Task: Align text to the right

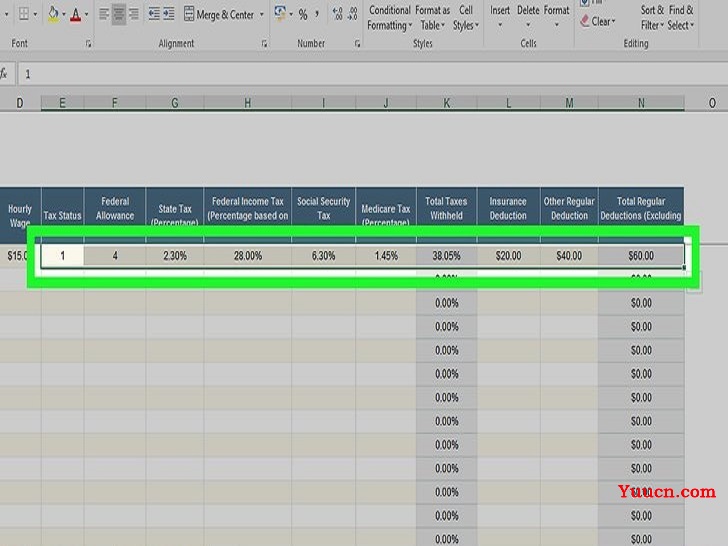Action: coord(134,14)
